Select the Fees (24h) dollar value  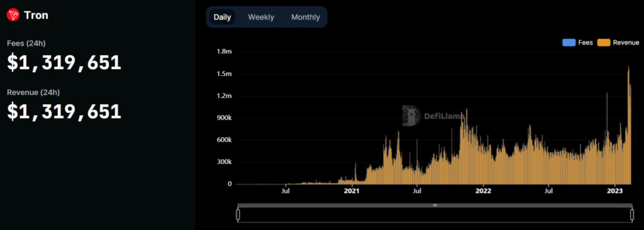click(x=64, y=63)
